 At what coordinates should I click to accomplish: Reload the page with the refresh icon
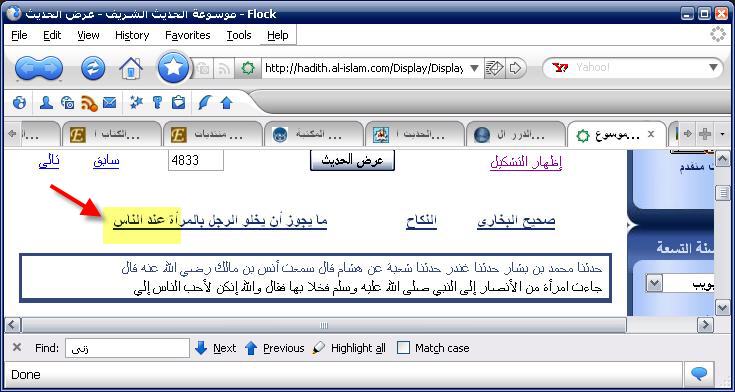pos(93,68)
